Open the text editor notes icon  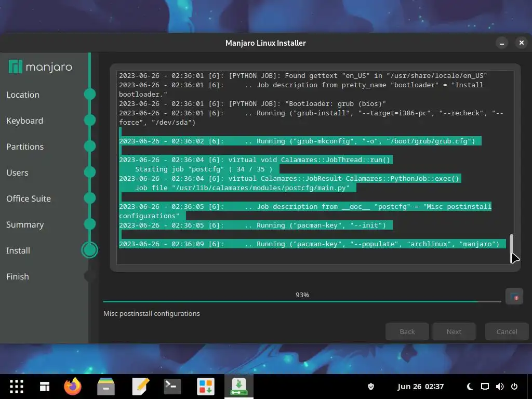pyautogui.click(x=140, y=387)
